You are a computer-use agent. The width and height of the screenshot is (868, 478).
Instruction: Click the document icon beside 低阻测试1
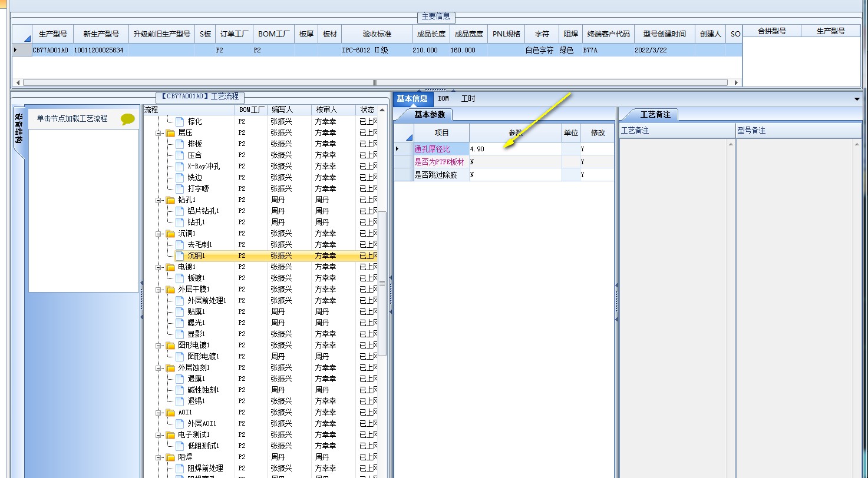click(180, 446)
